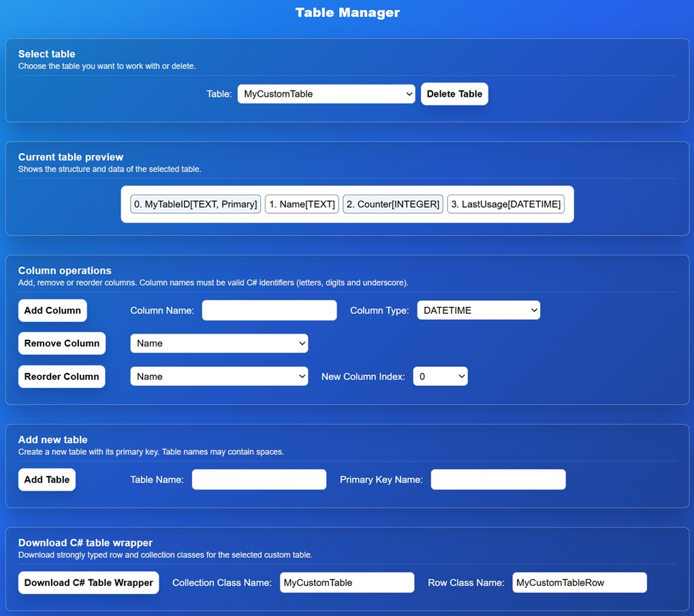Edit the Collection Class Name field
This screenshot has height=616, width=694.
(x=347, y=583)
